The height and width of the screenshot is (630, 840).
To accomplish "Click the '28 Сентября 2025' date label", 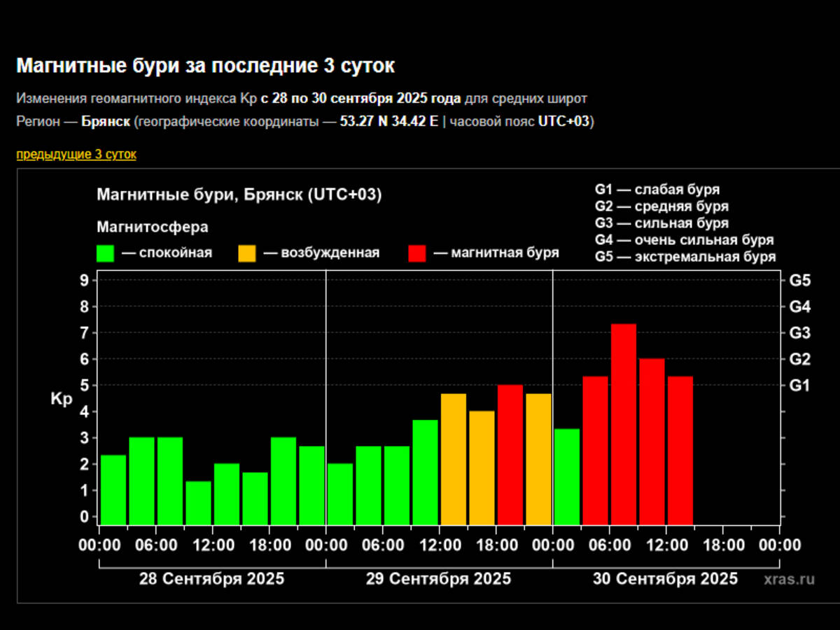I will coord(211,579).
